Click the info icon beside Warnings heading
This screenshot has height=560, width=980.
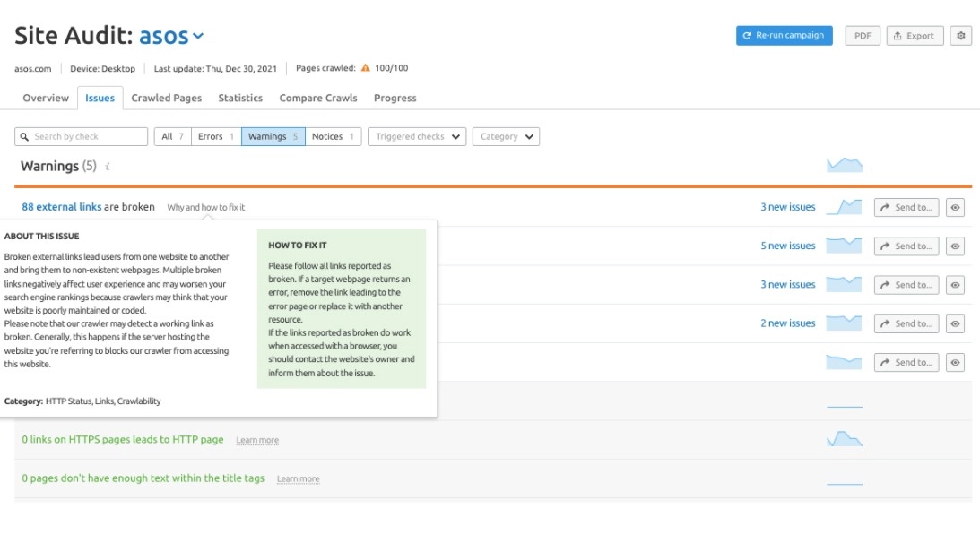[x=108, y=167]
